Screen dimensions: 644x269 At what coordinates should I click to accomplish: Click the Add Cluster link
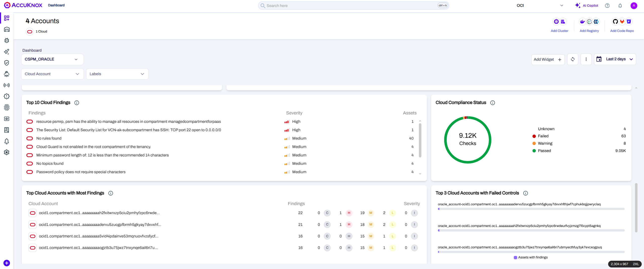click(x=559, y=31)
